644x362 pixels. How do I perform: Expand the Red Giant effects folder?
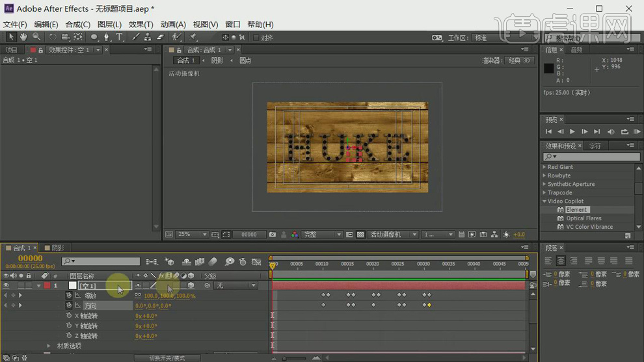tap(544, 167)
